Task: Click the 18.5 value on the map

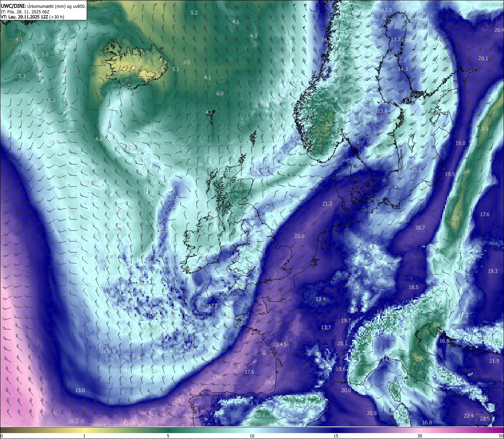Action: (413, 287)
